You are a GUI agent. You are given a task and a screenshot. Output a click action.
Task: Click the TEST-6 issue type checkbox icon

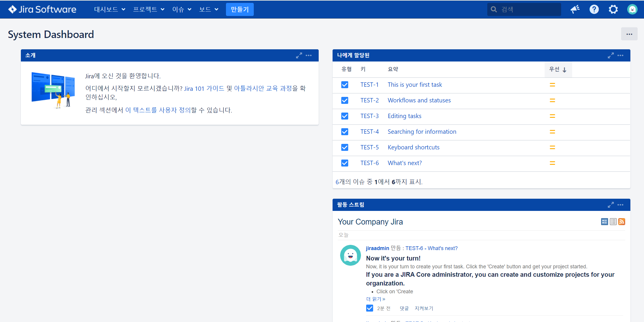pyautogui.click(x=345, y=163)
